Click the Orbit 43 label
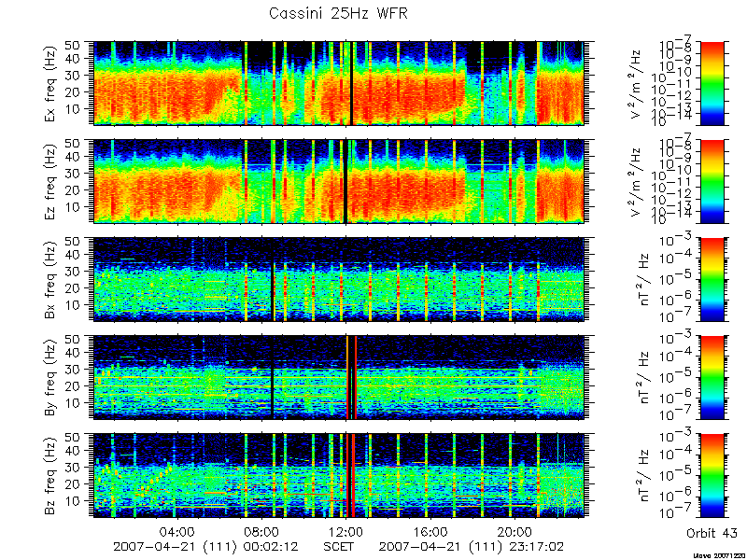Viewport: 747px width, 560px height. tap(712, 533)
